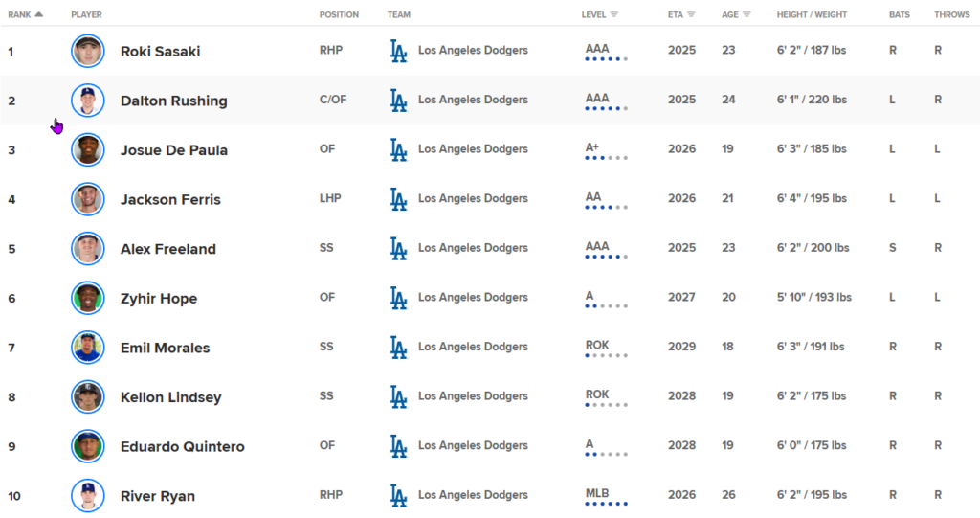
Task: Select the Dodgers logo beside Alex Freeland
Action: pos(398,249)
